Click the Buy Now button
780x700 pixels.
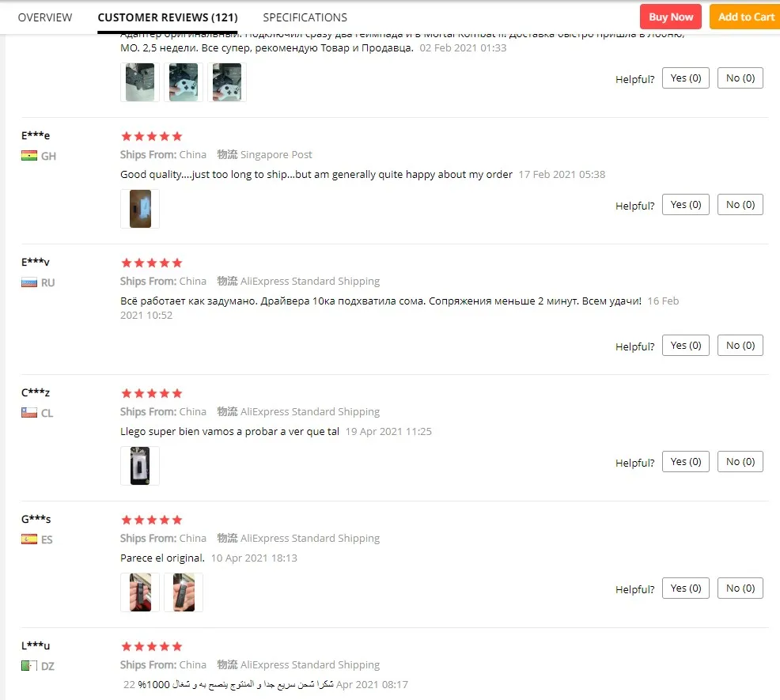(x=671, y=17)
